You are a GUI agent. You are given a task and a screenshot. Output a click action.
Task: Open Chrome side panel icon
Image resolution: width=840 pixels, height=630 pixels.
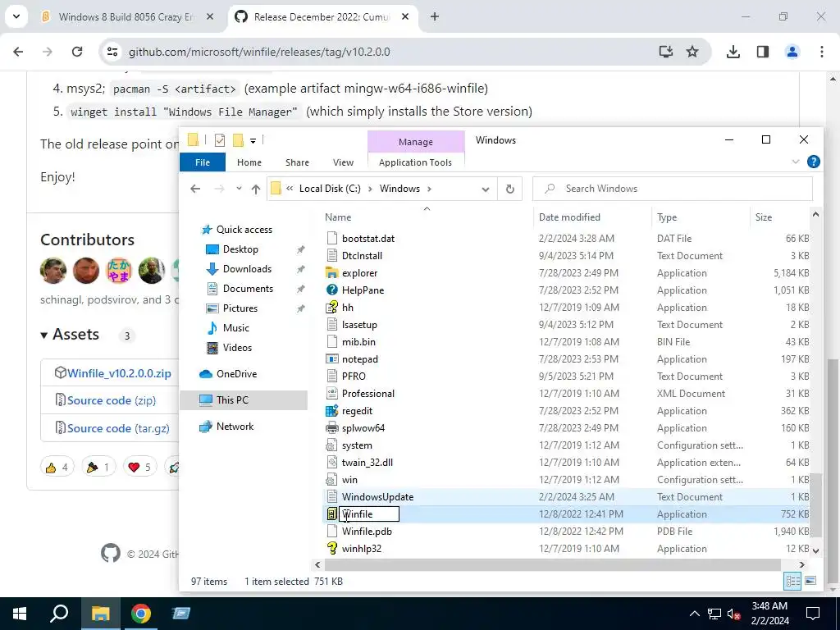[762, 52]
